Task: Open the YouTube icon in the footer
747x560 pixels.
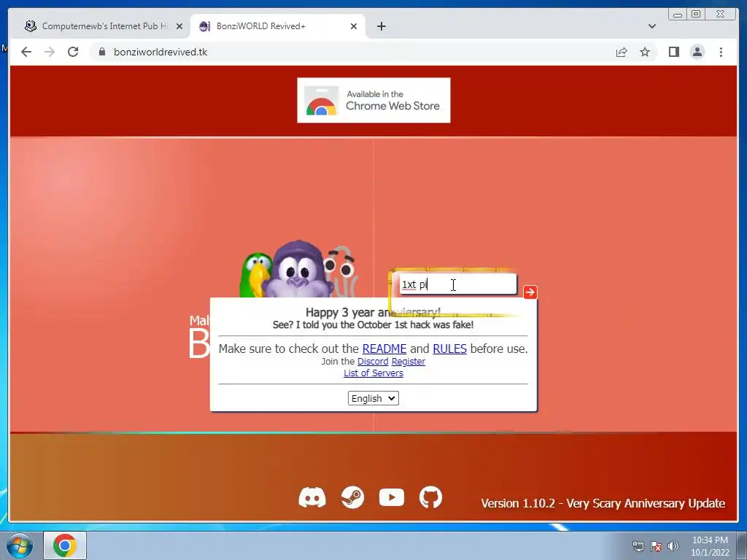Action: 392,497
